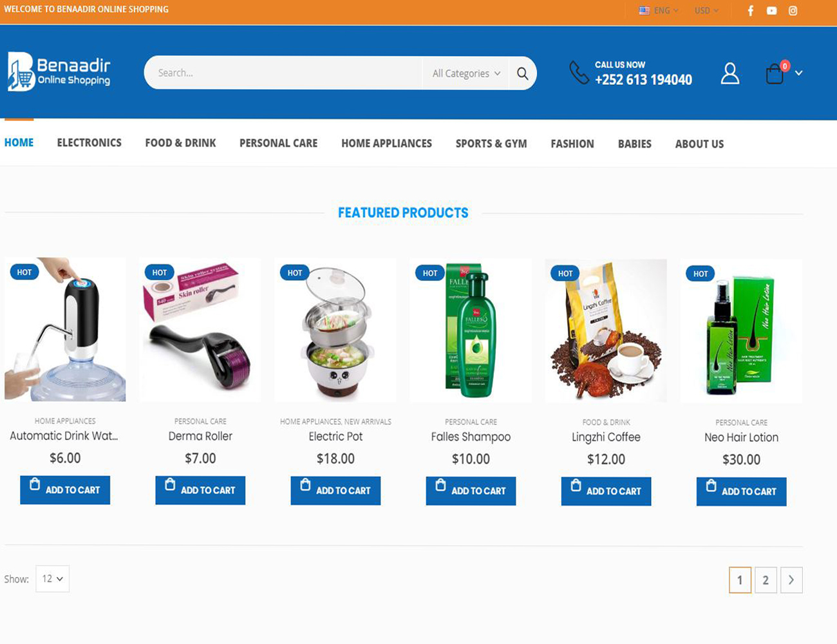Click the phone call icon
The width and height of the screenshot is (837, 644).
(x=579, y=73)
